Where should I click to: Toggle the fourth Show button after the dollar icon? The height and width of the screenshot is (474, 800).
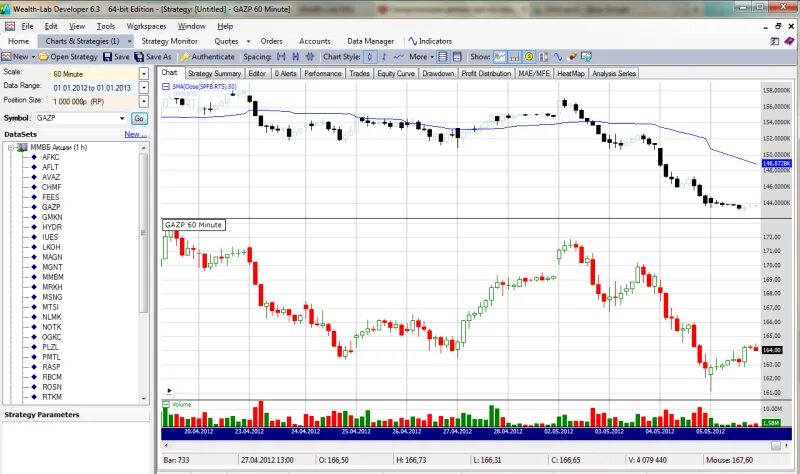tap(543, 57)
